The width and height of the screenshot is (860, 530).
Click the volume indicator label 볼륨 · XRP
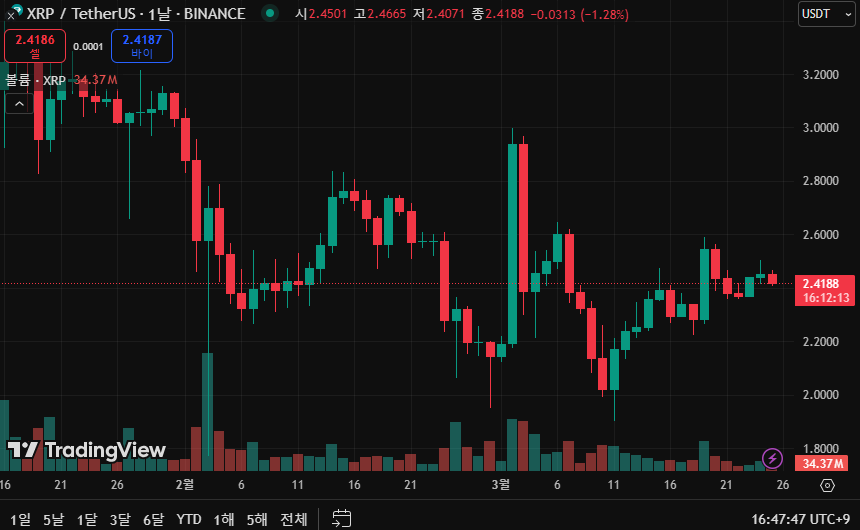click(36, 80)
